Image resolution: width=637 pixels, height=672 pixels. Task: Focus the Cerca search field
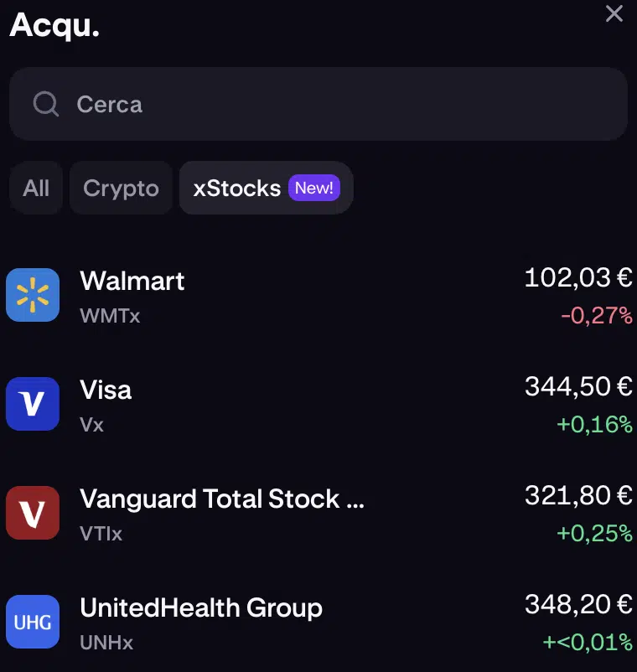pos(335,105)
